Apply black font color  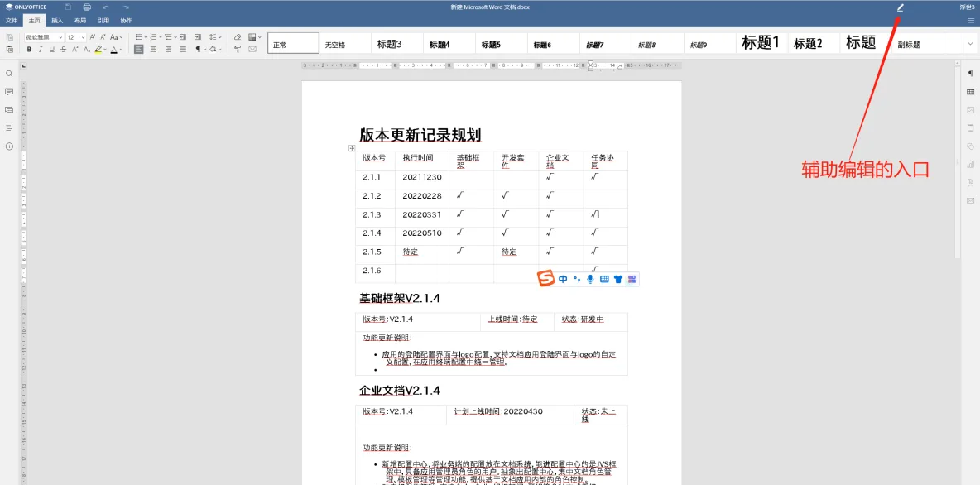(113, 50)
